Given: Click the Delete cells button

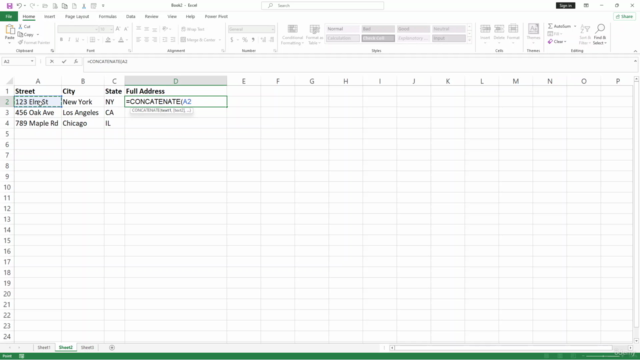Looking at the screenshot, I should pyautogui.click(x=499, y=33).
